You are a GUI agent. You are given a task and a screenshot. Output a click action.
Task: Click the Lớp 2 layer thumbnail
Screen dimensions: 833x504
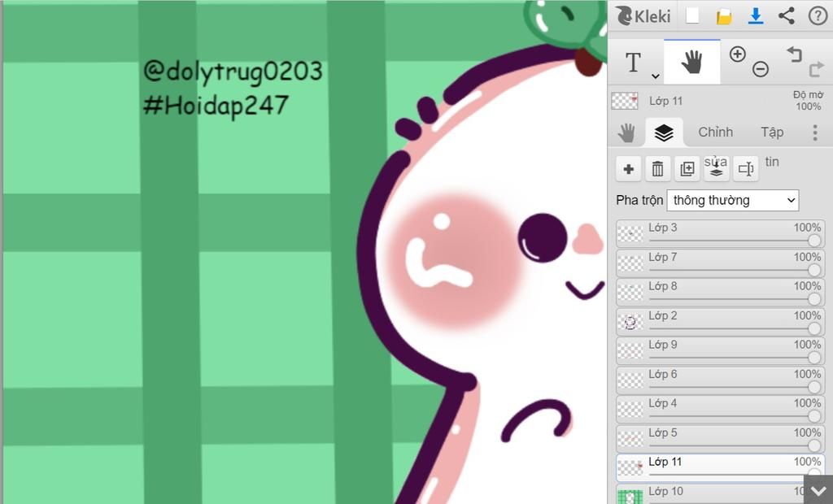click(x=630, y=323)
